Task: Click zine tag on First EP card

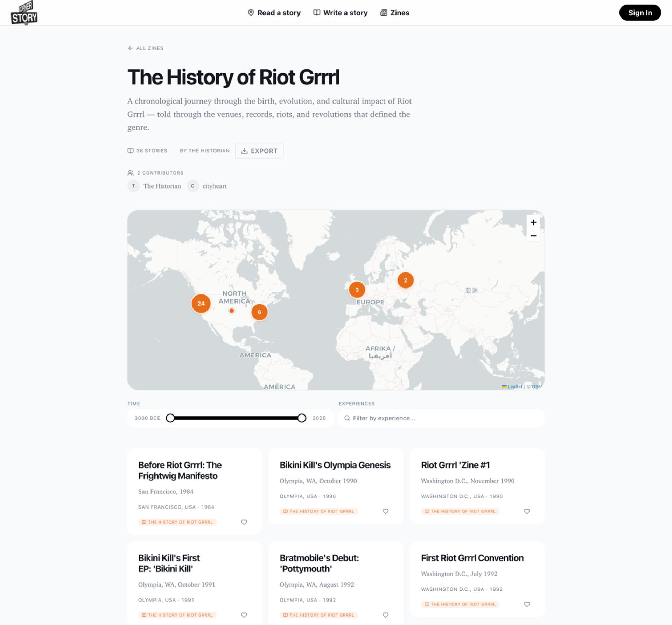Action: tap(177, 615)
